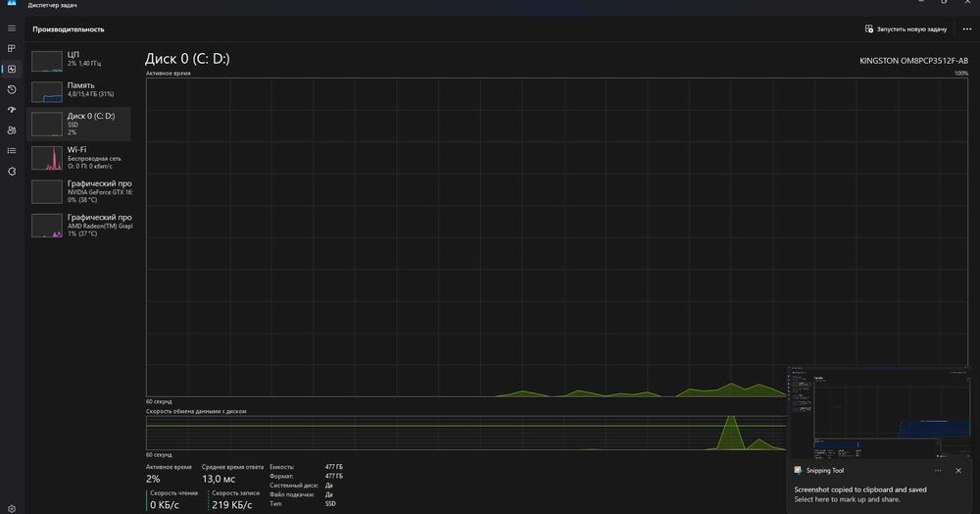Click the memory mini graph thumbnail
Image resolution: width=980 pixels, height=514 pixels.
coord(47,92)
